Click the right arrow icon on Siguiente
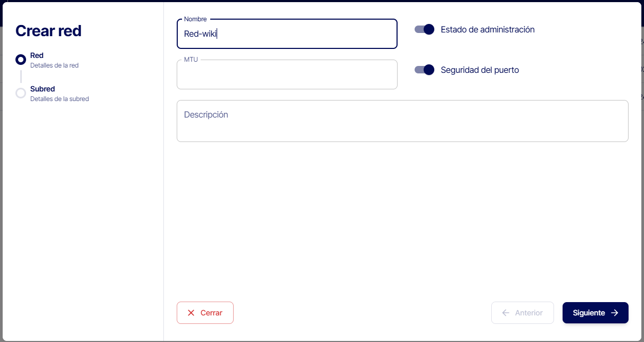The height and width of the screenshot is (342, 644). point(615,313)
